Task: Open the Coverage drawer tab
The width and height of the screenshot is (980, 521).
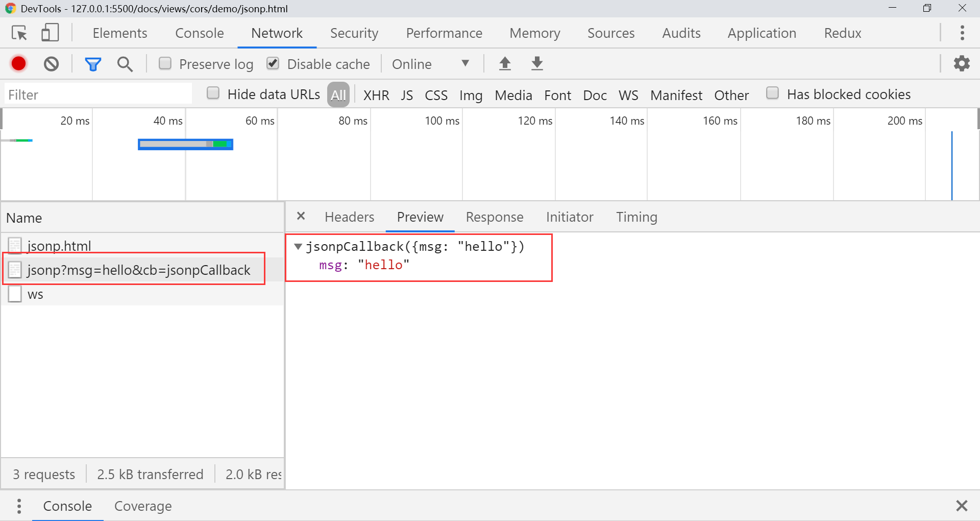Action: pos(143,506)
